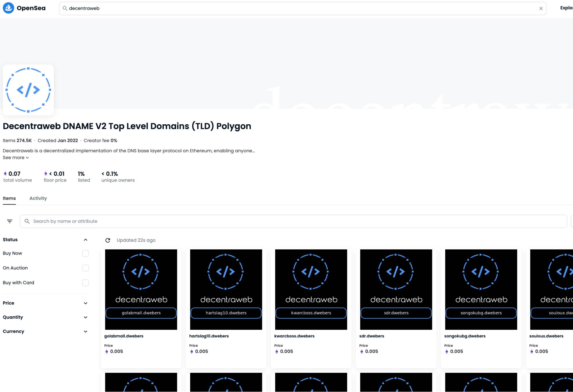The image size is (573, 392).
Task: Check the On Auction filter
Action: click(x=85, y=268)
